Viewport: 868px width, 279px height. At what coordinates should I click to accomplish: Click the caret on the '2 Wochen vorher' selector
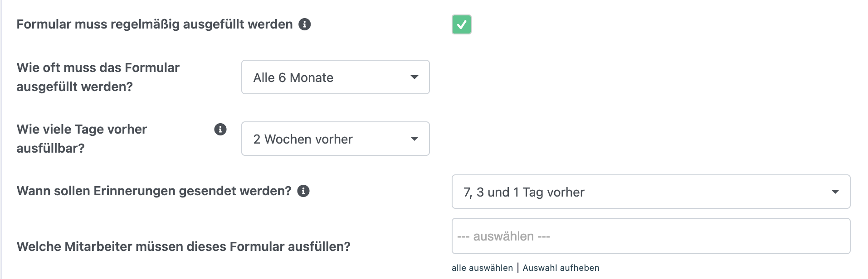pyautogui.click(x=414, y=139)
